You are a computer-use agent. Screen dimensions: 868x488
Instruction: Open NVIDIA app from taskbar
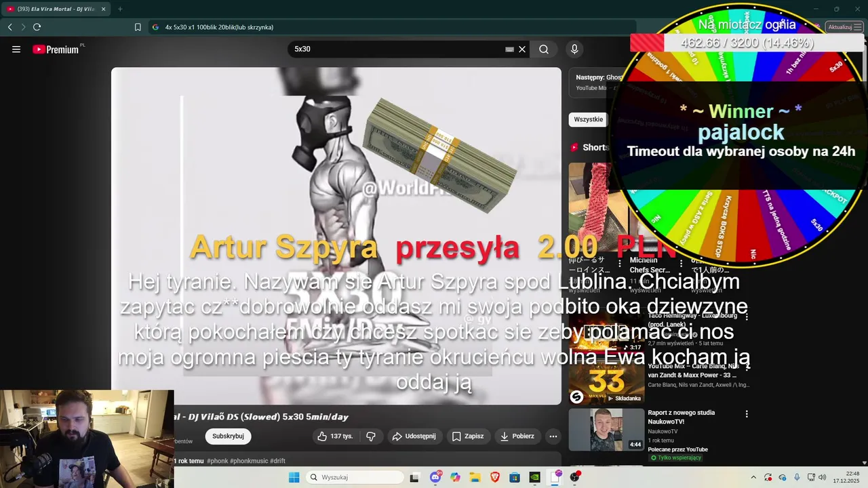point(534,477)
